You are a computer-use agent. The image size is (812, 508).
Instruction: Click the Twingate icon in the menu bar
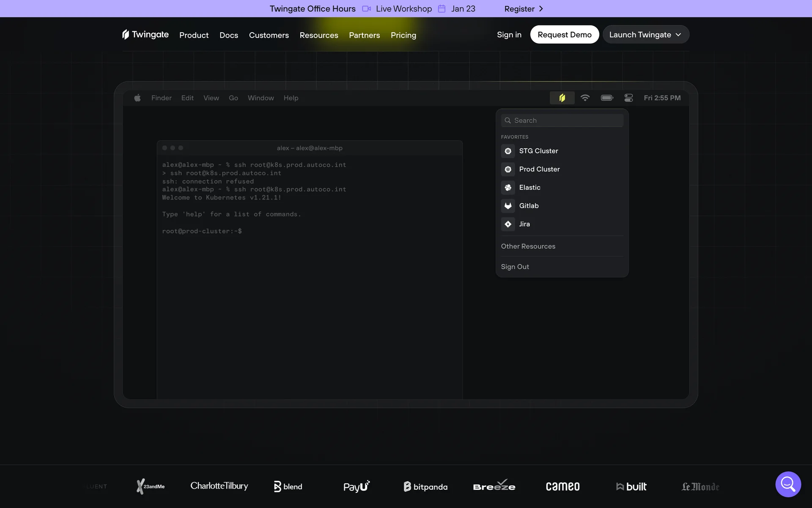[562, 98]
